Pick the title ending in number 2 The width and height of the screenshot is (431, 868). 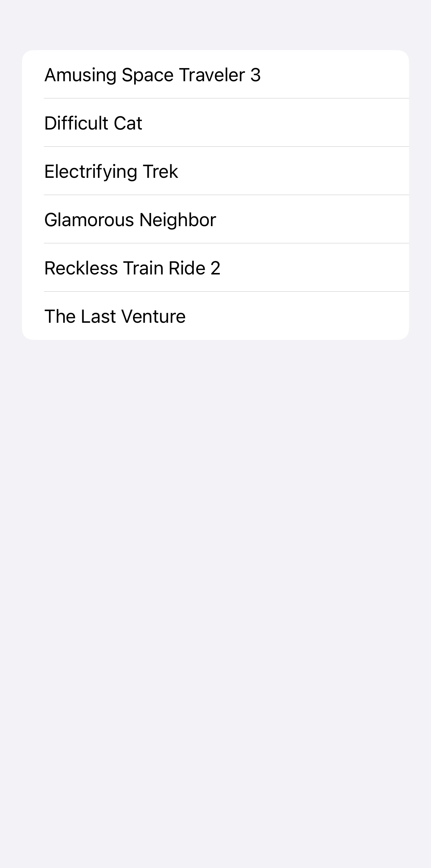[x=132, y=268]
